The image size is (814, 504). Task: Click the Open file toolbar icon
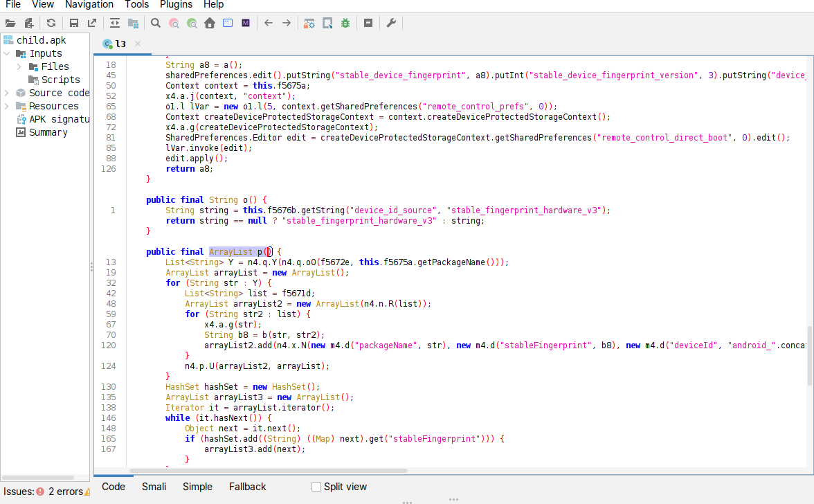[10, 23]
